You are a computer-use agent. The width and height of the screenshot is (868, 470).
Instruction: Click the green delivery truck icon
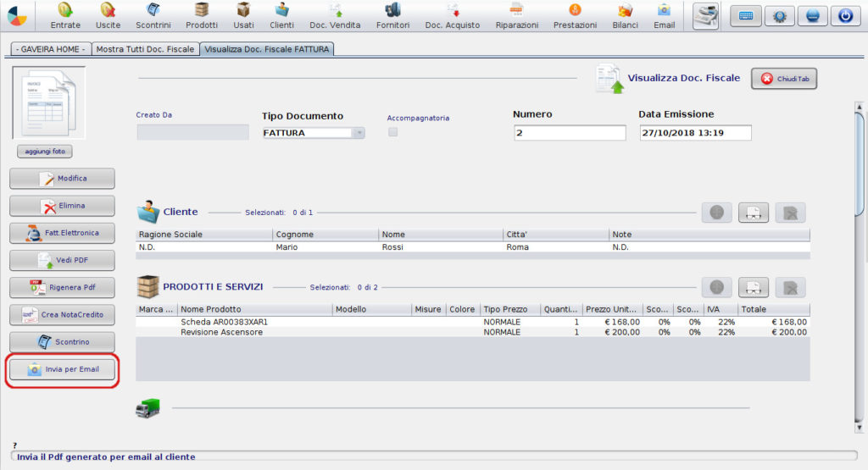(147, 408)
